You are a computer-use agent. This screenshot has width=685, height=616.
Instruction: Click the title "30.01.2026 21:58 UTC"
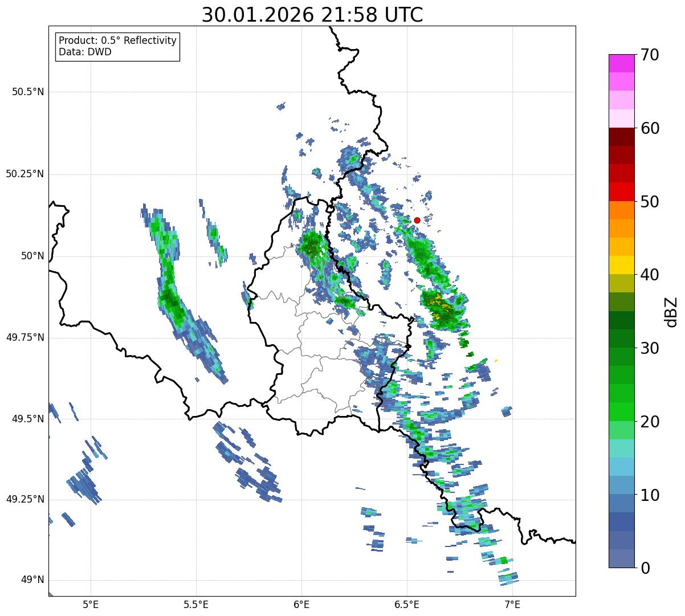312,15
